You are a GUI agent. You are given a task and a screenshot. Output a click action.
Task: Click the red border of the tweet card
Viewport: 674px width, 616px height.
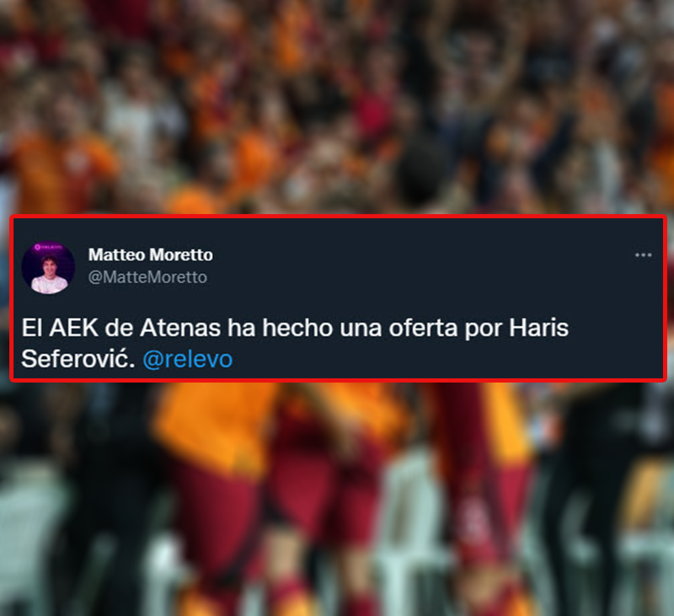point(337,217)
